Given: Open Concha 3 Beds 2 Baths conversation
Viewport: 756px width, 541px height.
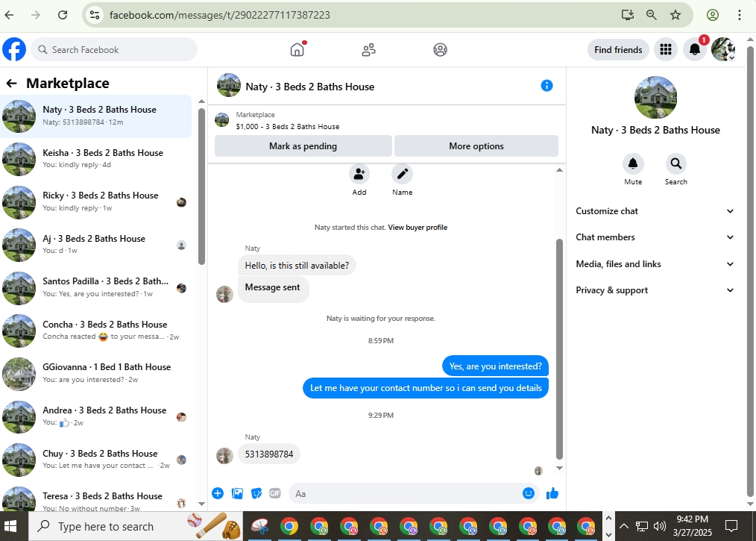Looking at the screenshot, I should tap(96, 331).
